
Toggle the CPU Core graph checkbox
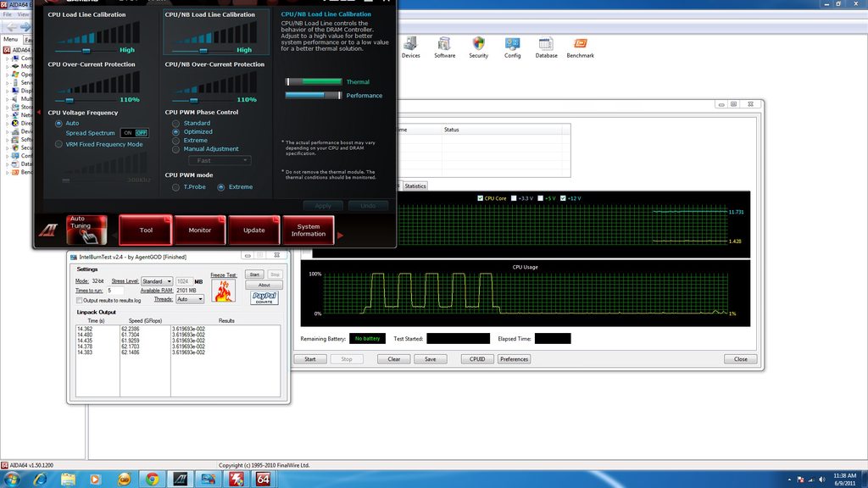[x=480, y=198]
